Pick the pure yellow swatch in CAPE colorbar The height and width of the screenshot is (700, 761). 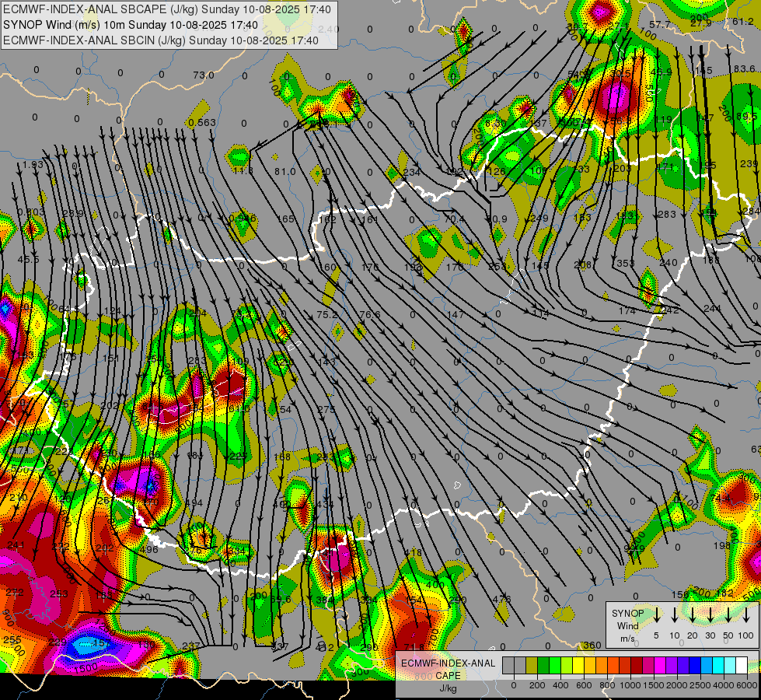click(x=578, y=665)
